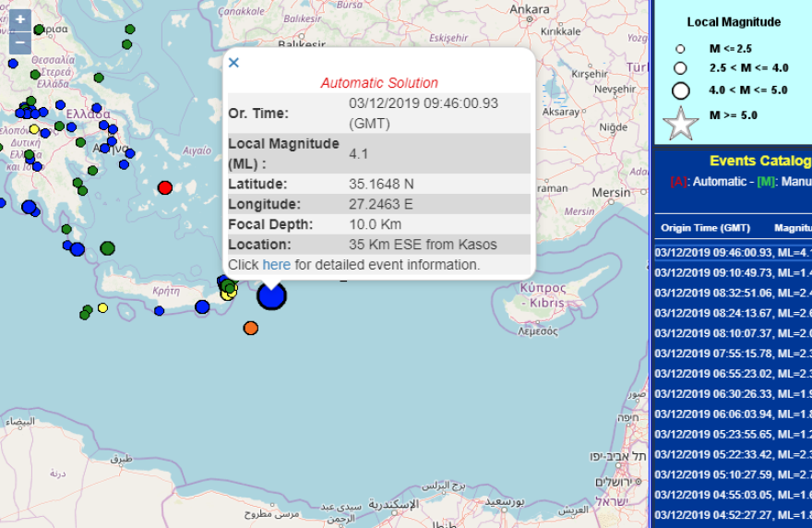812x528 pixels.
Task: Close the Automatic Solution popup
Action: point(233,63)
